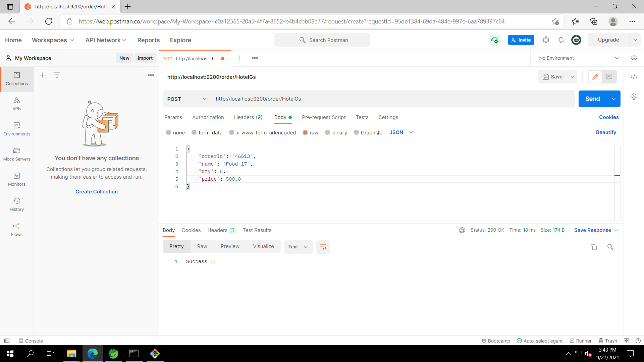Click the code snippet icon

coord(634,77)
